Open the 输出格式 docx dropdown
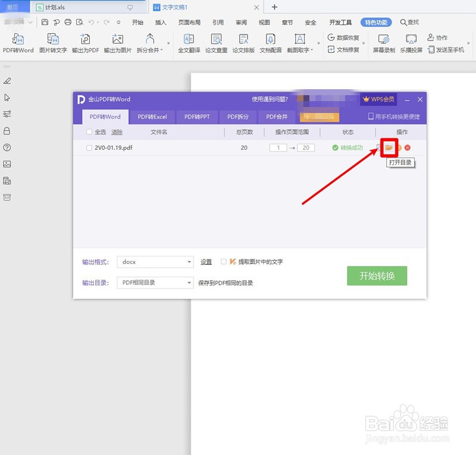Screen dimensions: 476x455 (155, 262)
